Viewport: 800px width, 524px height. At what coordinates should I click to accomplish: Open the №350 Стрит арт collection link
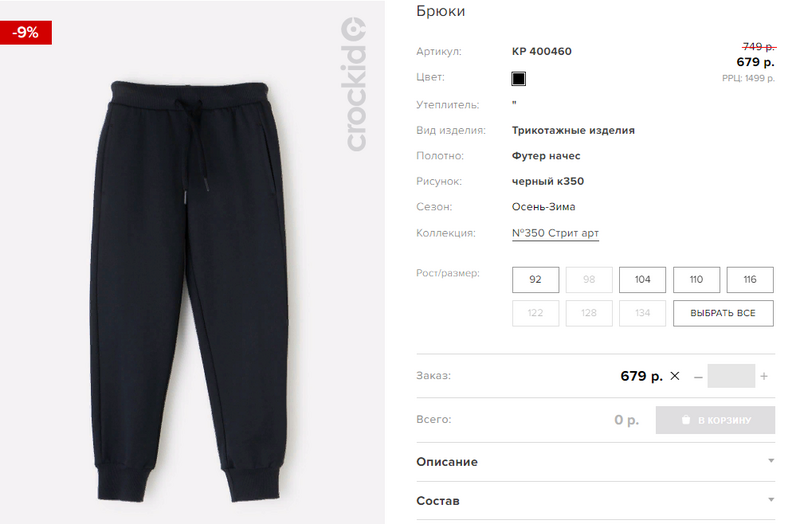click(555, 233)
